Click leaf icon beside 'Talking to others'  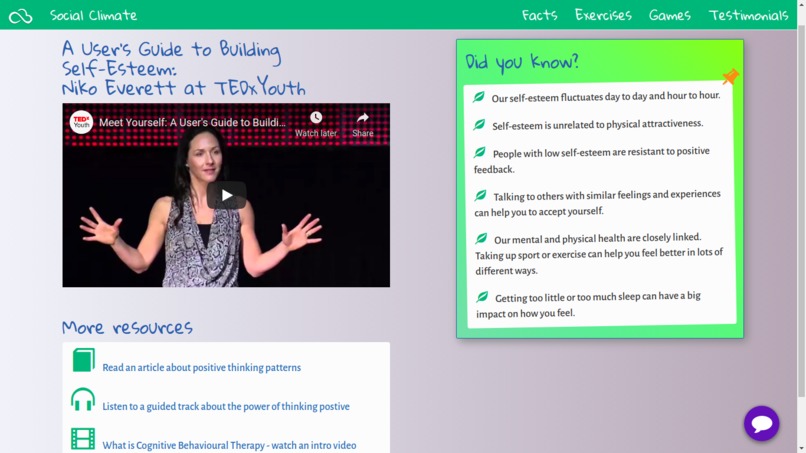(x=480, y=195)
